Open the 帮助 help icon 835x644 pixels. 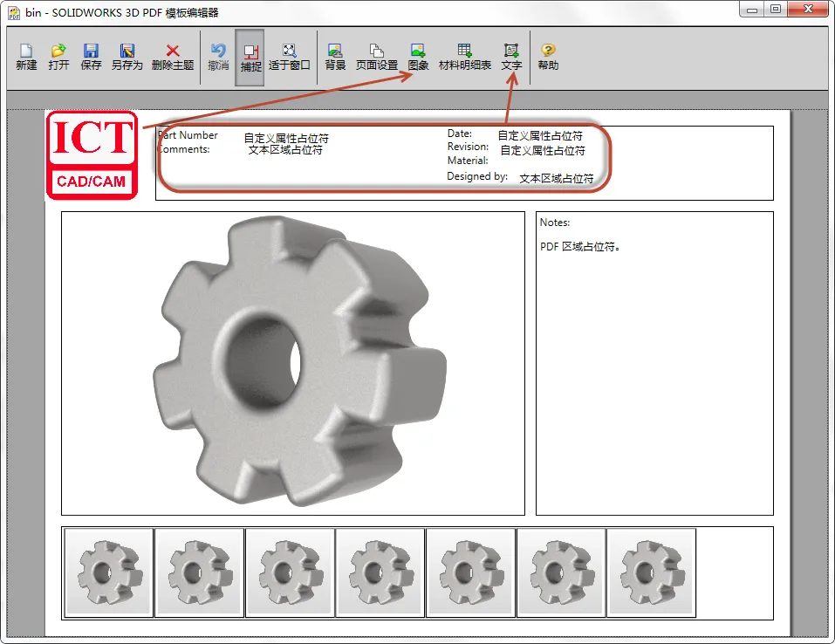[x=548, y=57]
